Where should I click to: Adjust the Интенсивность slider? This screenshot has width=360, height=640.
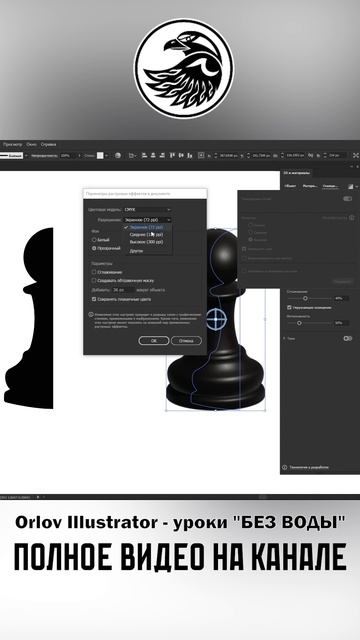299,323
